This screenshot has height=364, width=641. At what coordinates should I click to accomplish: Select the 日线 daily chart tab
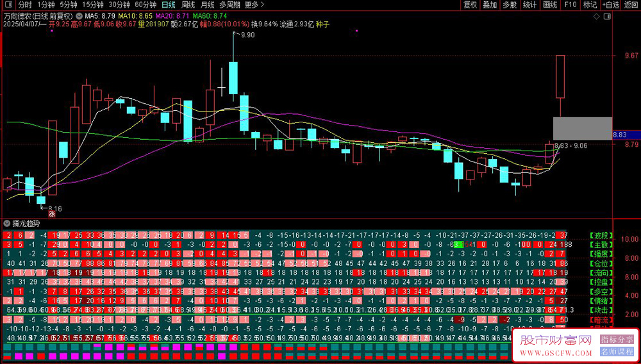(x=169, y=5)
